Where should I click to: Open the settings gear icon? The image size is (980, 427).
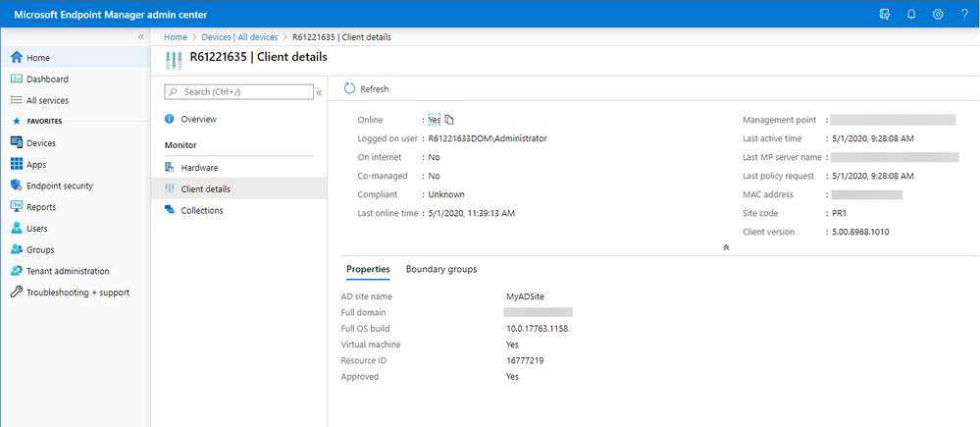(937, 14)
